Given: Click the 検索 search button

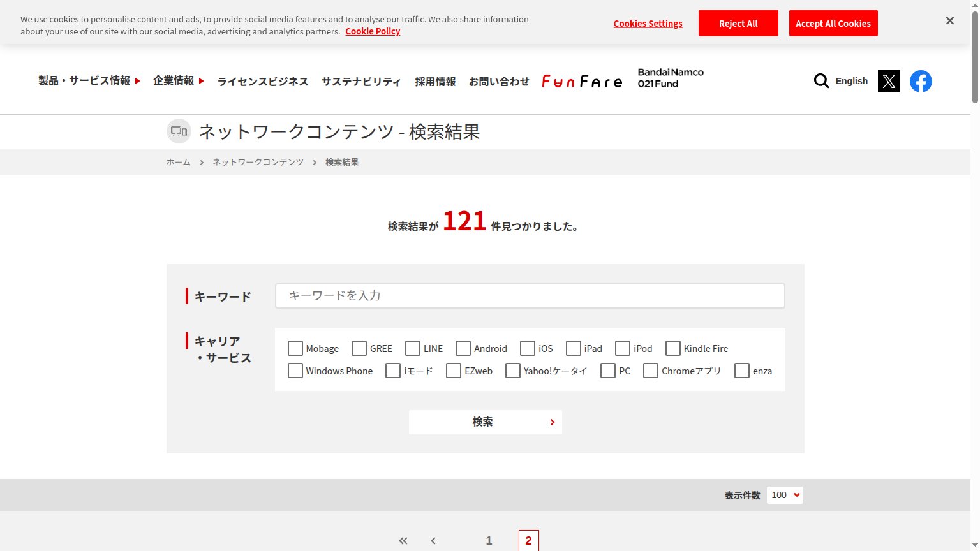Looking at the screenshot, I should pyautogui.click(x=486, y=422).
